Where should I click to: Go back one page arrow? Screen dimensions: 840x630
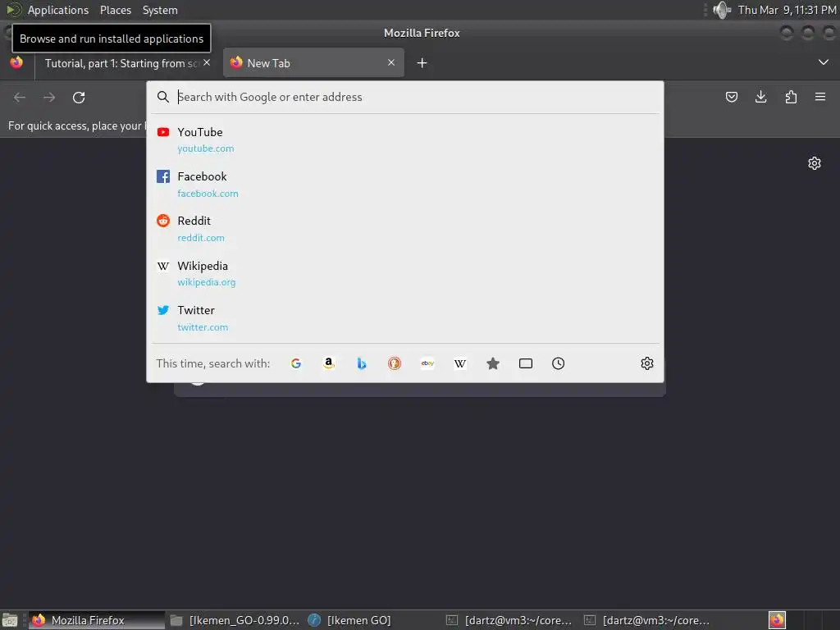(20, 98)
